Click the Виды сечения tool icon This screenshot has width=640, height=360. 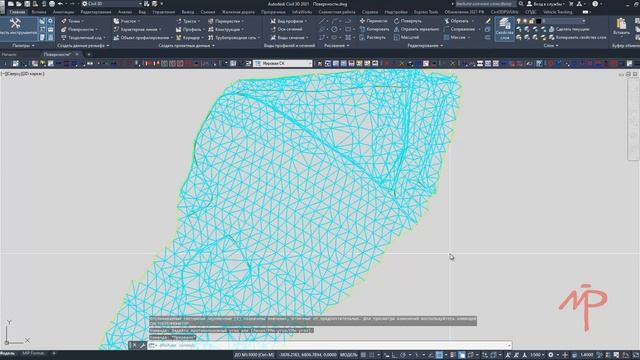[x=273, y=38]
